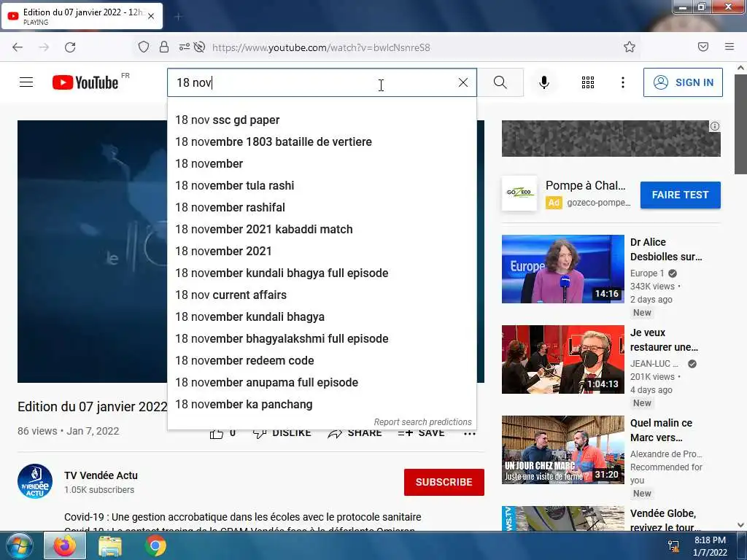Click the autoplay blocked icon in address bar

point(200,47)
